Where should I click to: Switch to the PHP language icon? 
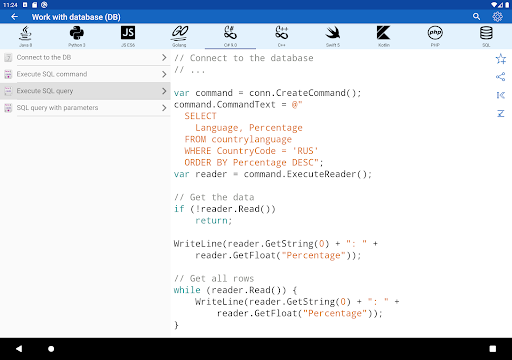coord(435,36)
